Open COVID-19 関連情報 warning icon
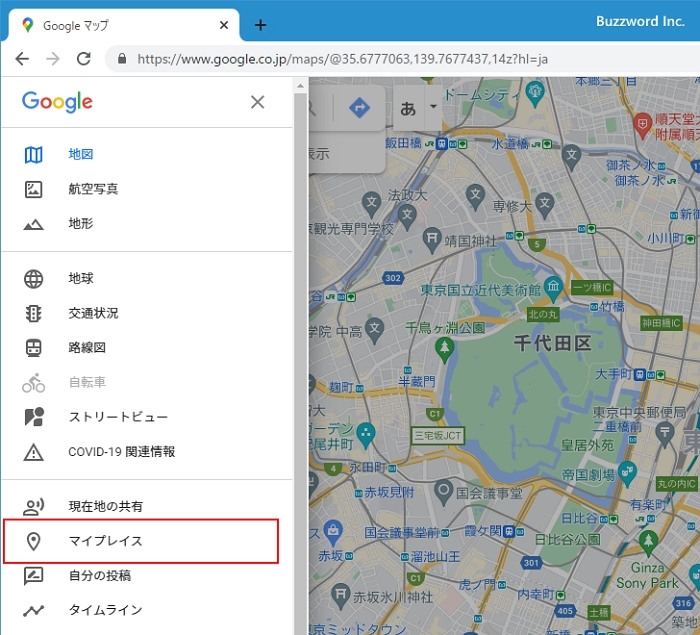 (x=34, y=452)
